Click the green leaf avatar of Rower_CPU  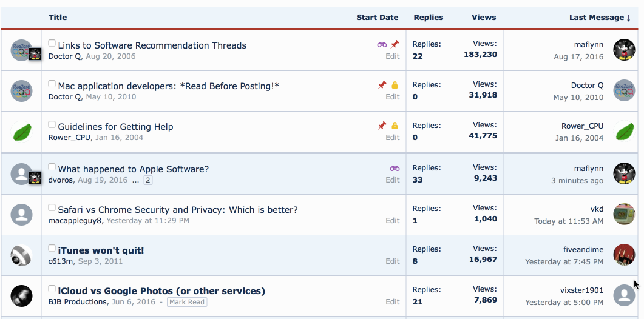point(22,132)
